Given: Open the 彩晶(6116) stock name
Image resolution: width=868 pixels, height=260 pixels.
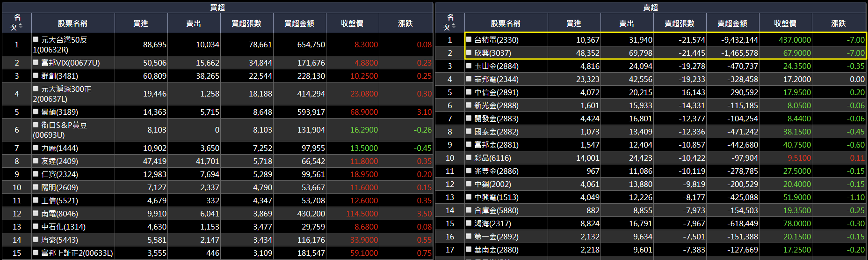Looking at the screenshot, I should click(492, 158).
